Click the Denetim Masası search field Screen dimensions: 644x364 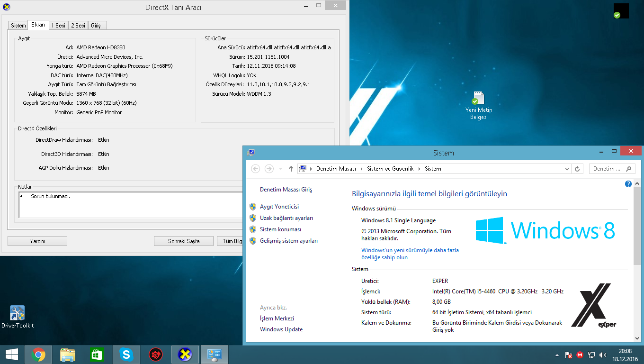click(608, 169)
